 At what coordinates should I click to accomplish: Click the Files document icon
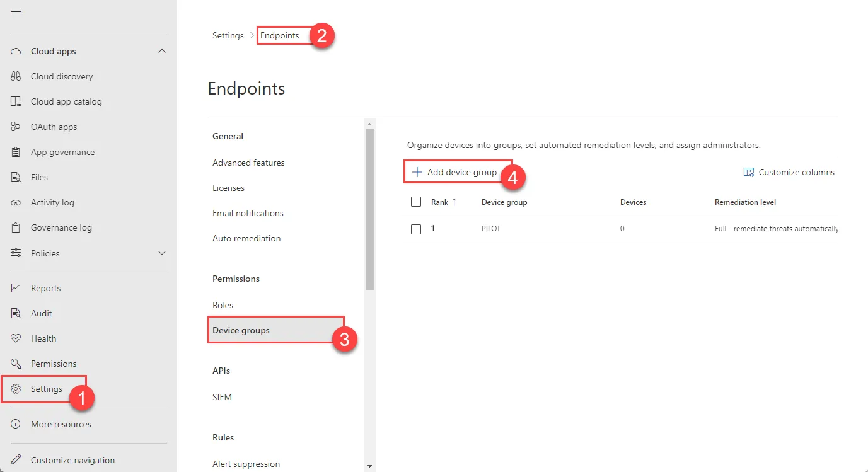pos(16,177)
